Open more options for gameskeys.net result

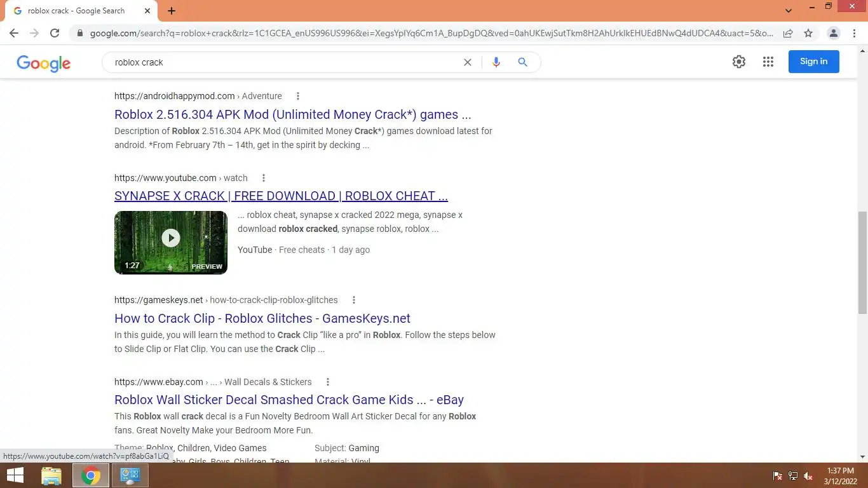tap(354, 300)
